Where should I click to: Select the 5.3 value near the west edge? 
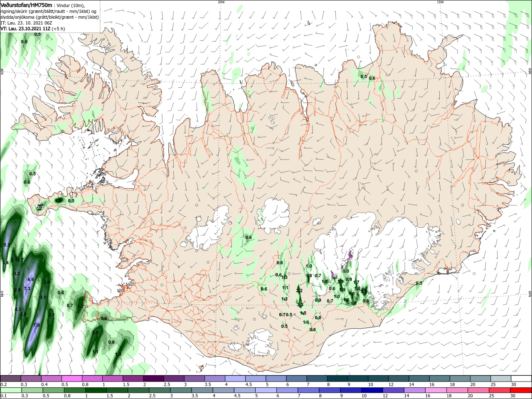(x=6, y=245)
